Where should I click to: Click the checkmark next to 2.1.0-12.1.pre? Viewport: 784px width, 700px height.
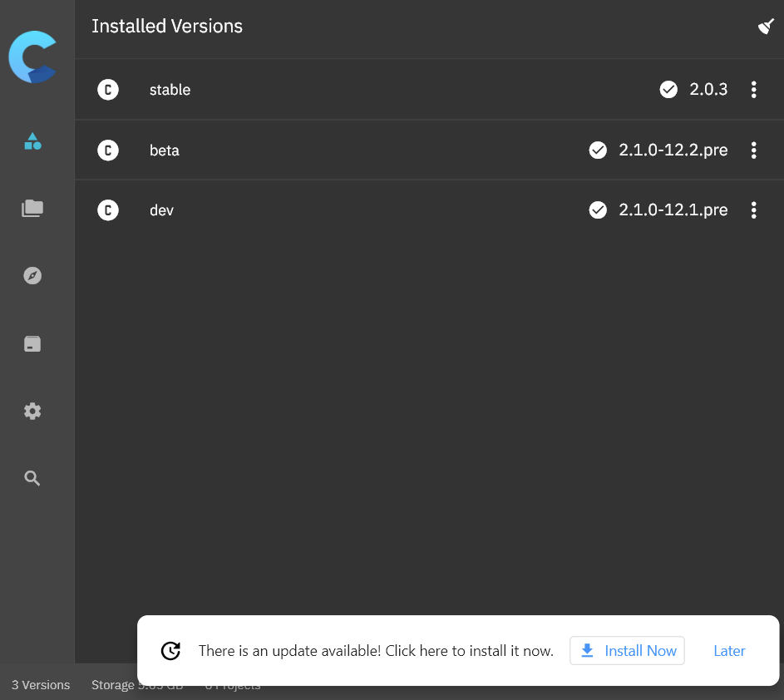coord(598,210)
